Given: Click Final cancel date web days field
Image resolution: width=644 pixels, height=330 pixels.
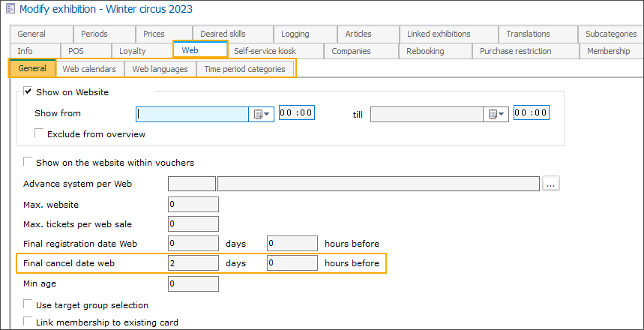Looking at the screenshot, I should [x=193, y=263].
